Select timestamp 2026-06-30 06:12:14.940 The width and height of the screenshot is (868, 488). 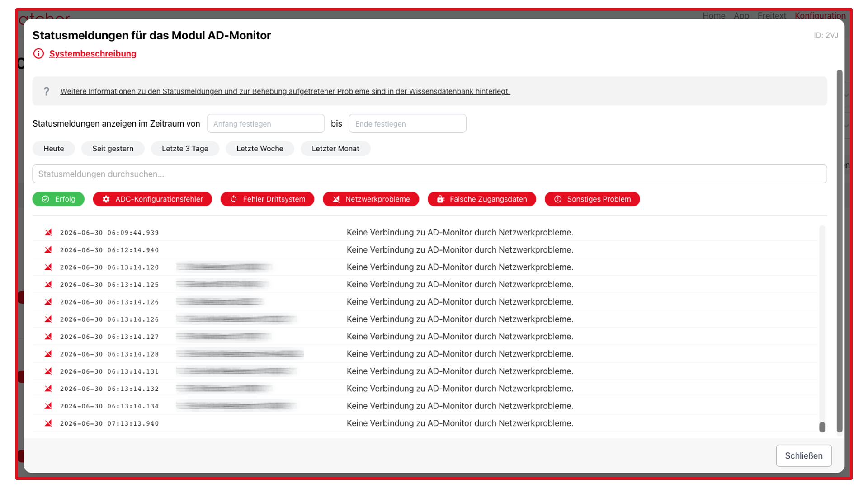(109, 250)
